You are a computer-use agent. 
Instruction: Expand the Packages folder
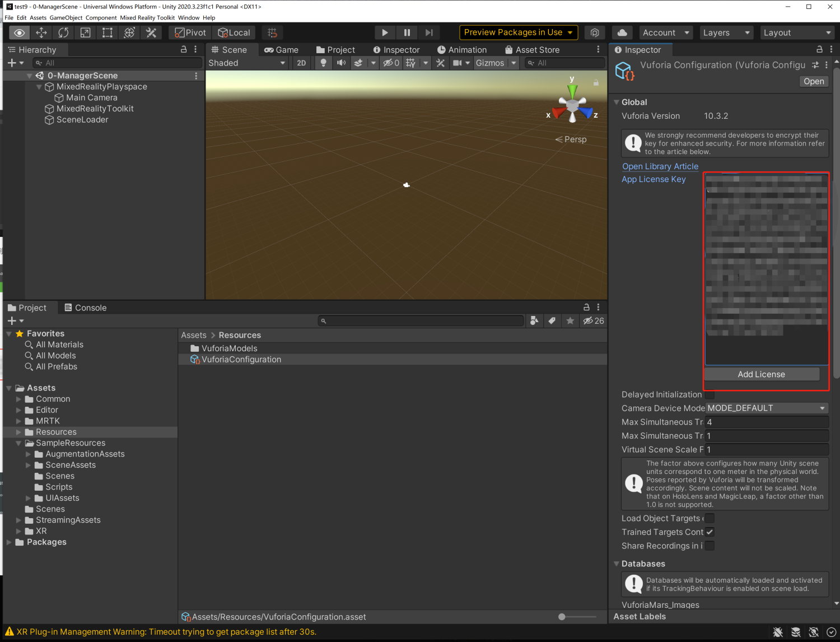click(x=9, y=542)
